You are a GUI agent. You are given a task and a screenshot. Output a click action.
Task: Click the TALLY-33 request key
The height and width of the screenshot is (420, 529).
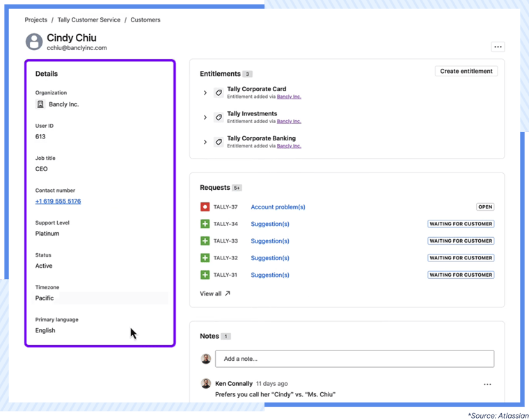226,241
